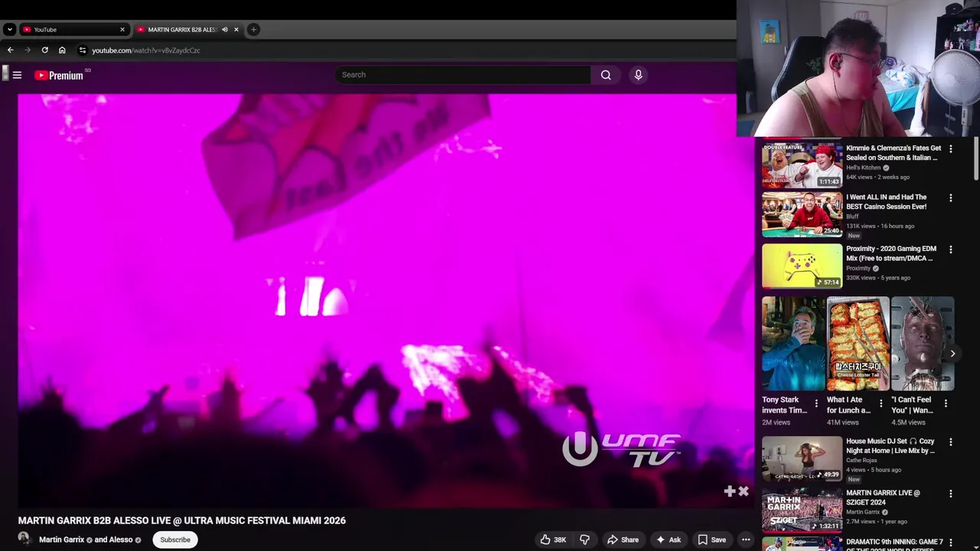Reload the page
The image size is (980, 551).
(x=44, y=51)
